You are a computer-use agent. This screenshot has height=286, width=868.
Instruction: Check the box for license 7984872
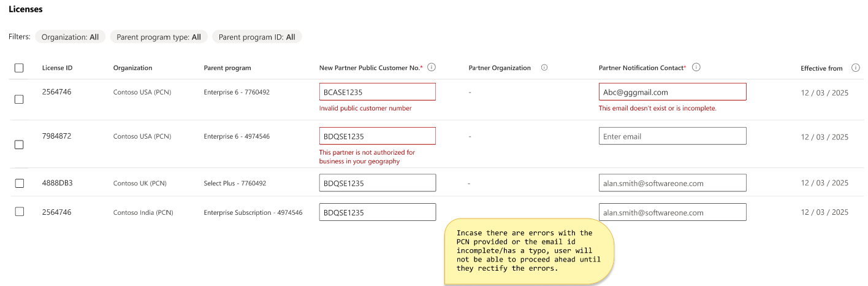click(19, 145)
